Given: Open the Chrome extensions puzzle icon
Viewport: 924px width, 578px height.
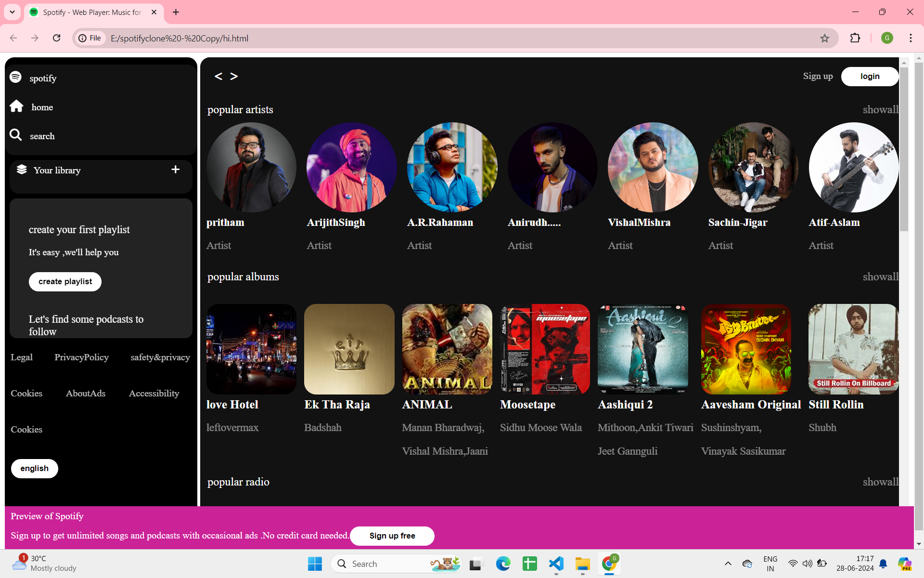Looking at the screenshot, I should point(855,38).
